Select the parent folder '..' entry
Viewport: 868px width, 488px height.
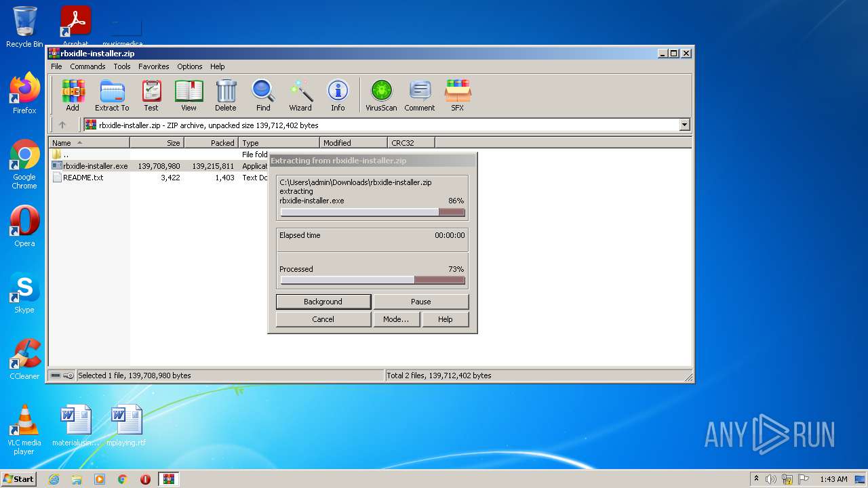tap(61, 155)
